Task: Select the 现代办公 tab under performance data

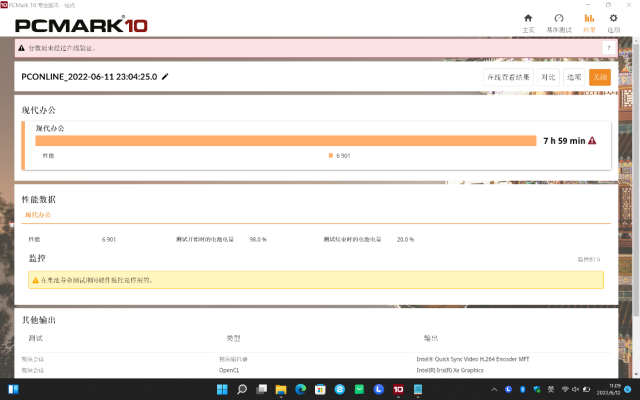Action: pos(38,215)
